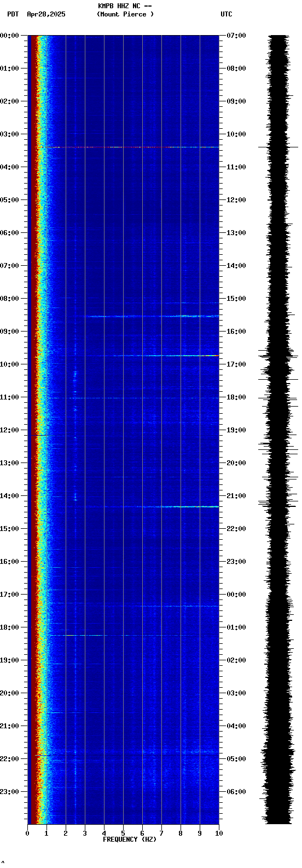Click the UTC axis label '09:00'
Screen dimensions: 302x868
[x=236, y=101]
